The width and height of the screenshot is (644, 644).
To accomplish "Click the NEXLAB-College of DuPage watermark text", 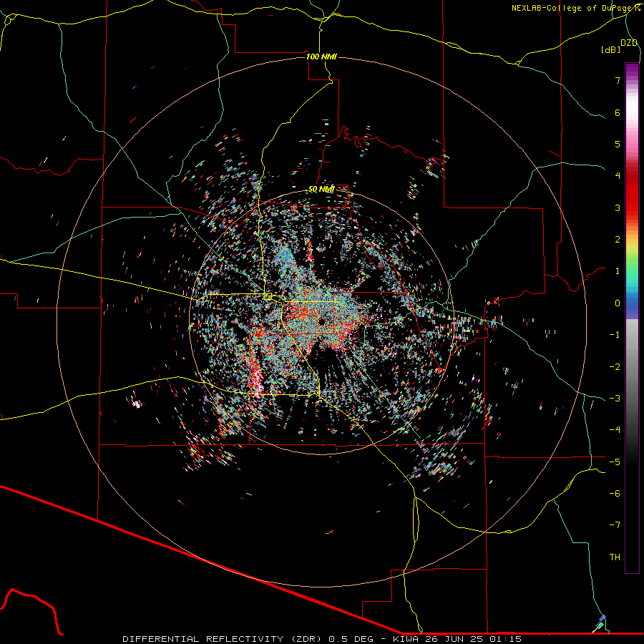I will [x=575, y=8].
